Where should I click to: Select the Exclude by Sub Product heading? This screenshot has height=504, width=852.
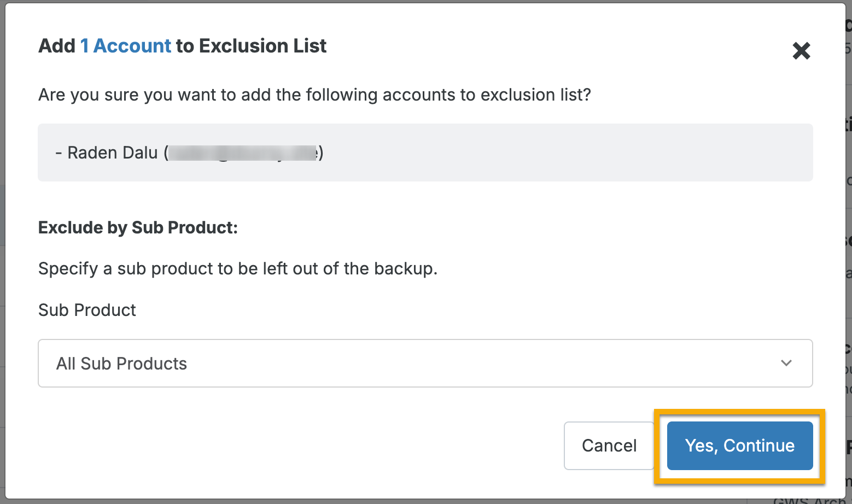pyautogui.click(x=138, y=227)
